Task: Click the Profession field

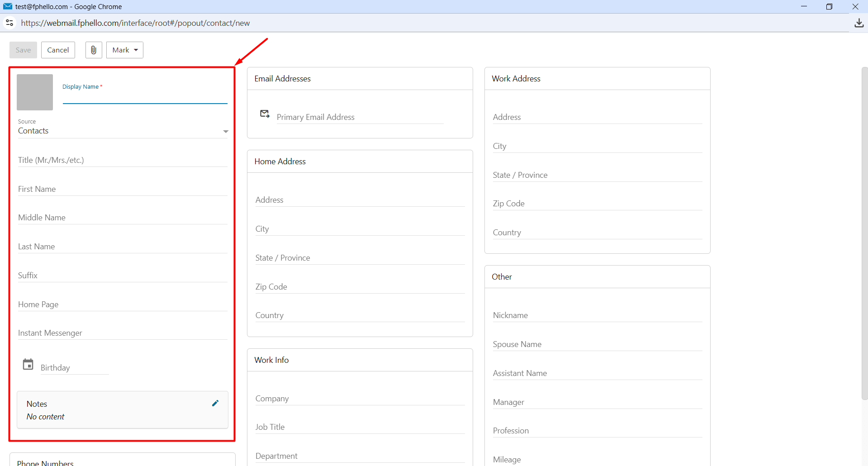Action: click(598, 431)
